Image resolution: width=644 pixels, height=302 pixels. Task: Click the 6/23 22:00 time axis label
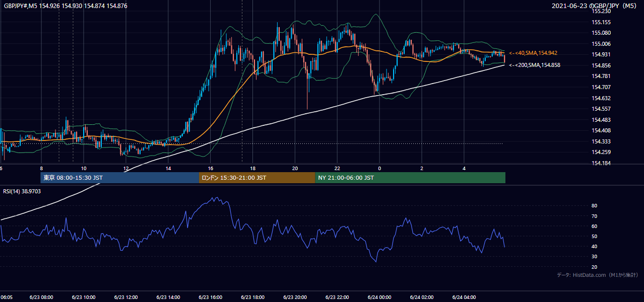(338, 297)
